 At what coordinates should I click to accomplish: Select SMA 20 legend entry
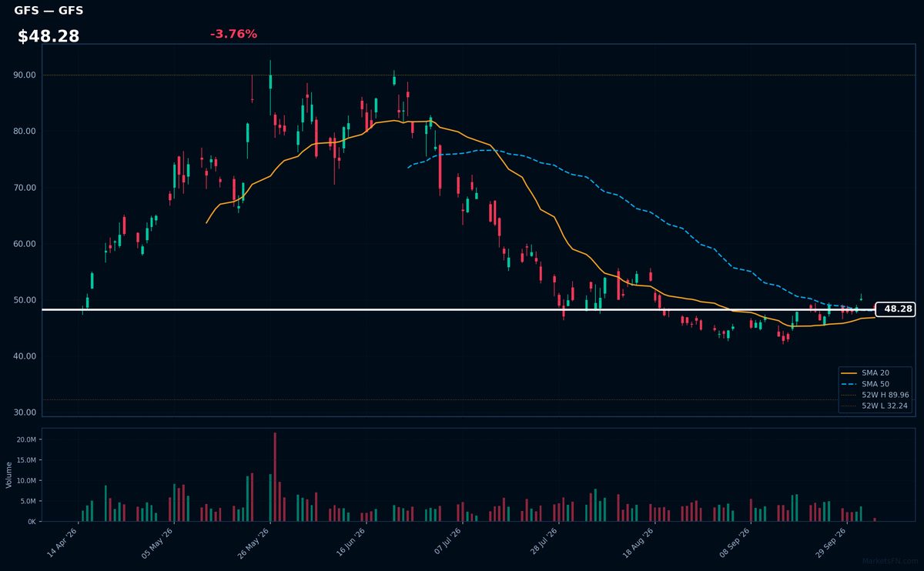tap(875, 372)
